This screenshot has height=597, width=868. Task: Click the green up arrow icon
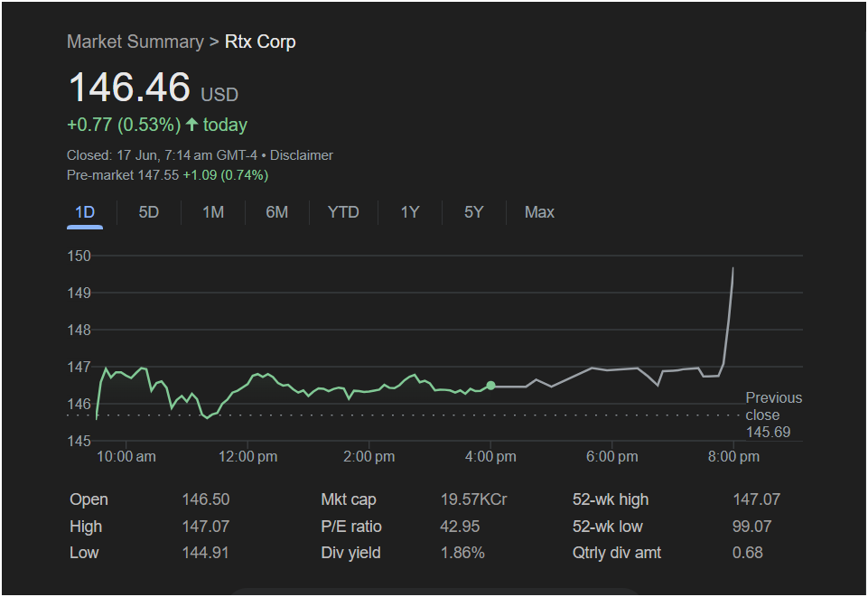click(x=191, y=125)
